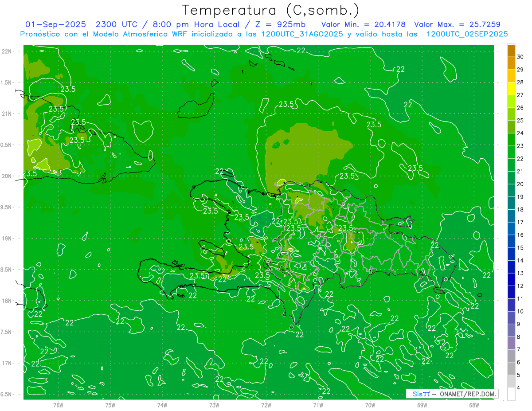The width and height of the screenshot is (532, 411).
Task: Click the '73W' longitude axis label
Action: (x=214, y=405)
